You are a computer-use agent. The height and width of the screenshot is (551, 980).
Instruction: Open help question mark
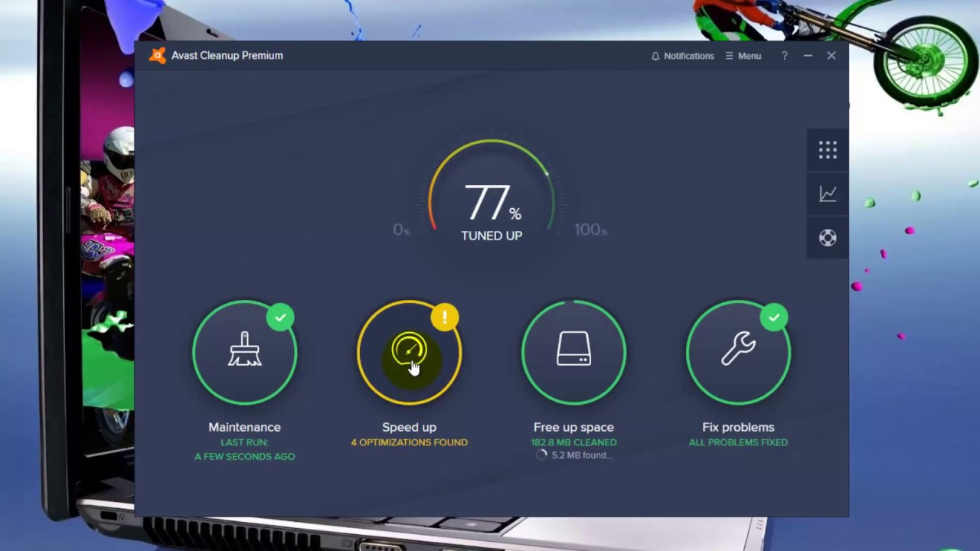784,56
